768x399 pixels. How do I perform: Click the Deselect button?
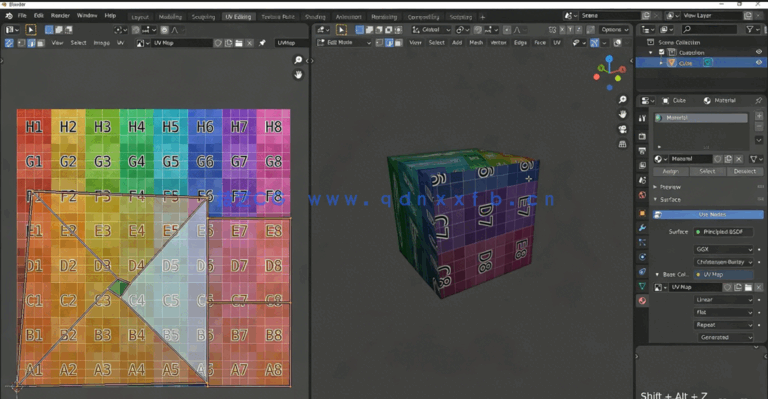744,171
